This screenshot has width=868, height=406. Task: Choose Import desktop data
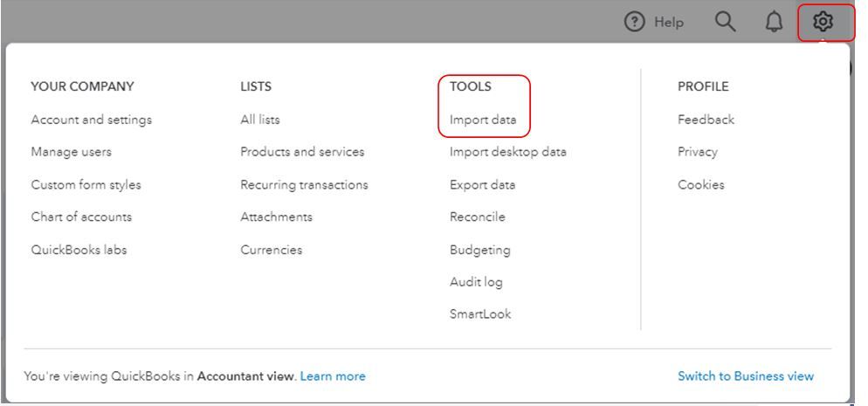point(507,152)
